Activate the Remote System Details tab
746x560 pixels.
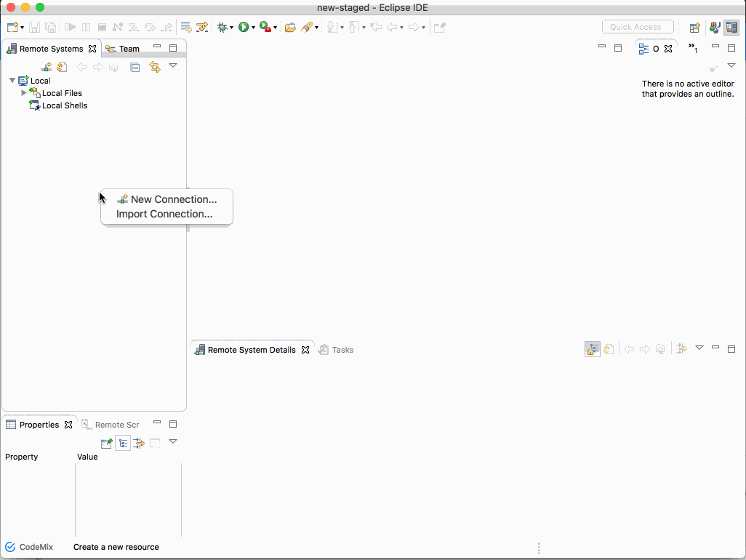click(252, 350)
